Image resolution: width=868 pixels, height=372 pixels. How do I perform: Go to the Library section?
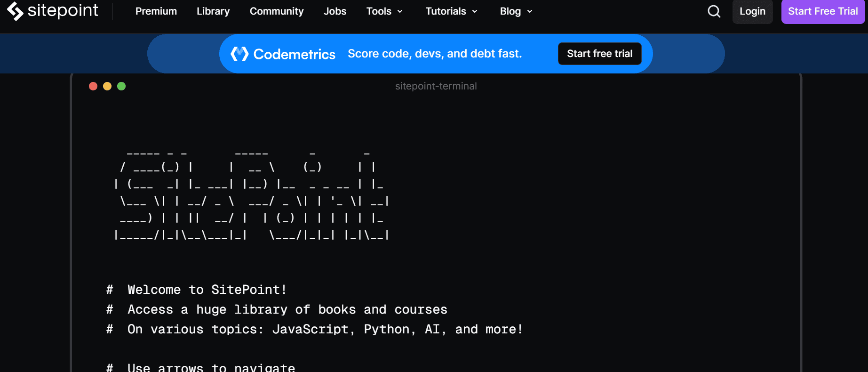tap(213, 11)
